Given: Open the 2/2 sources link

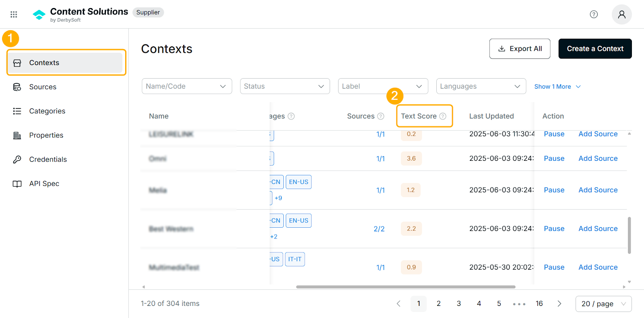Looking at the screenshot, I should 379,229.
